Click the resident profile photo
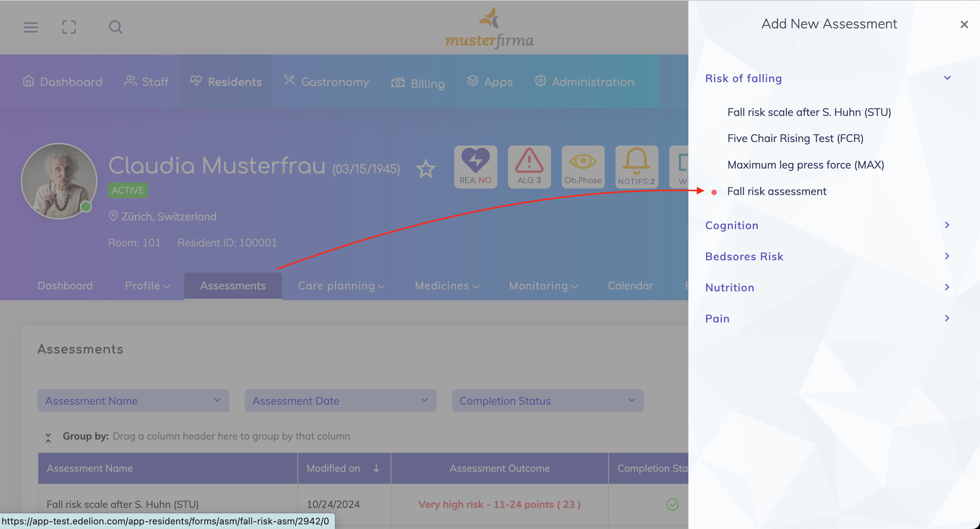980x529 pixels. click(59, 181)
